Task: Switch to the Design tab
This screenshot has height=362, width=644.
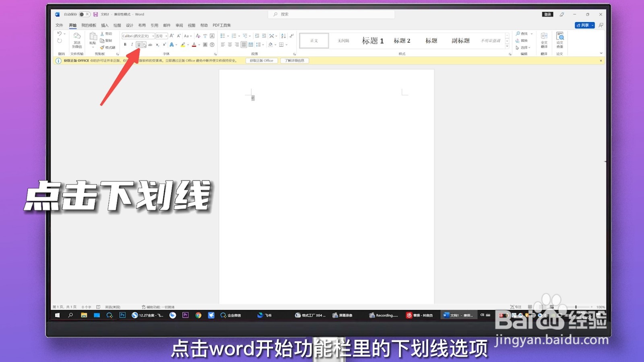Action: tap(130, 25)
